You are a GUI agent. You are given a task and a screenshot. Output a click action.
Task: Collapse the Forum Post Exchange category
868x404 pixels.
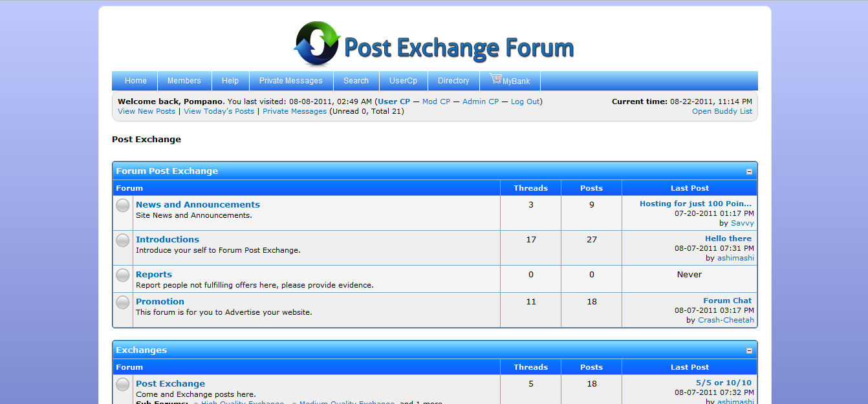[749, 172]
